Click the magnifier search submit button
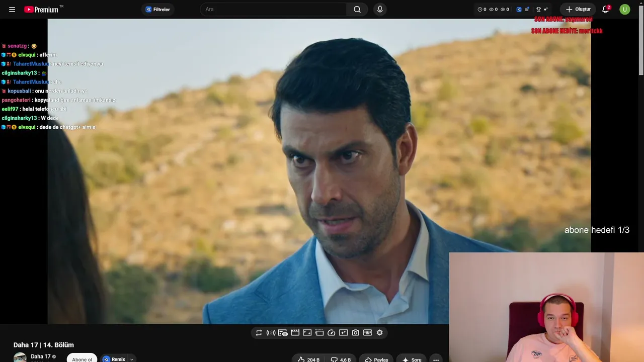This screenshot has width=644, height=362. [x=357, y=10]
